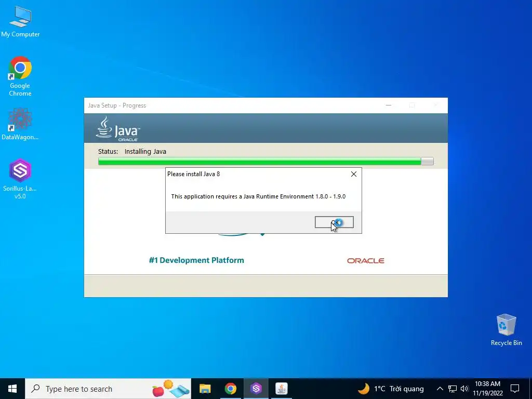Select the DataWagon desktop shortcut
Screen dimensions: 532x399
[x=20, y=124]
